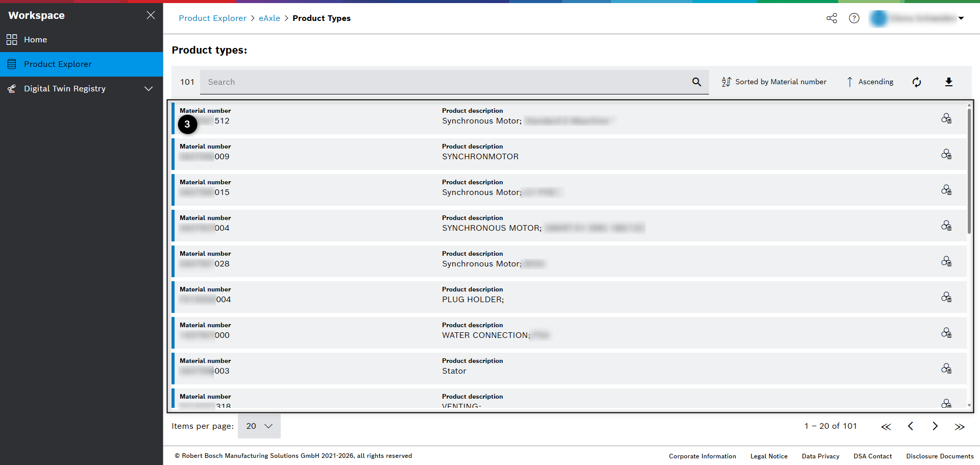Select WATER CONNECTION; description text

click(486, 335)
